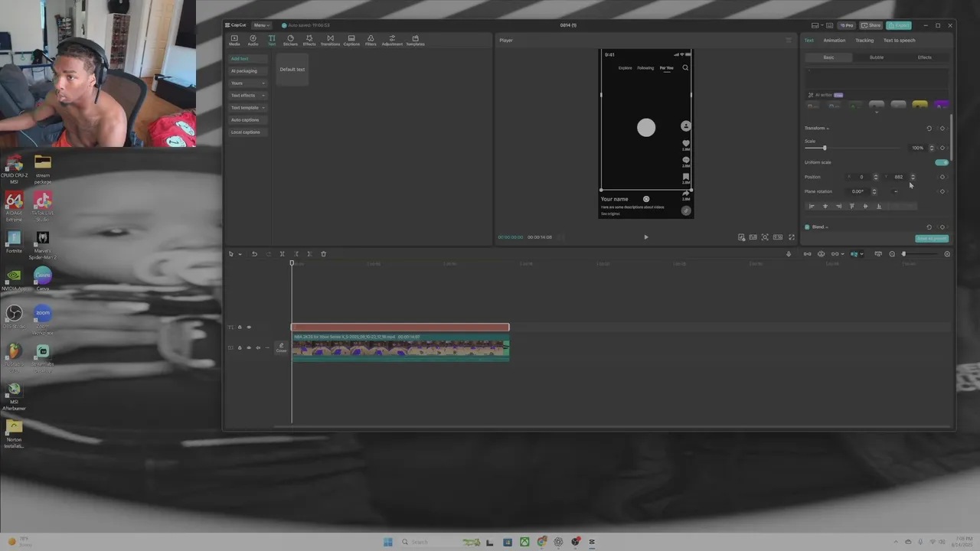
Task: Click the Cover edit button on video track
Action: coord(281,347)
